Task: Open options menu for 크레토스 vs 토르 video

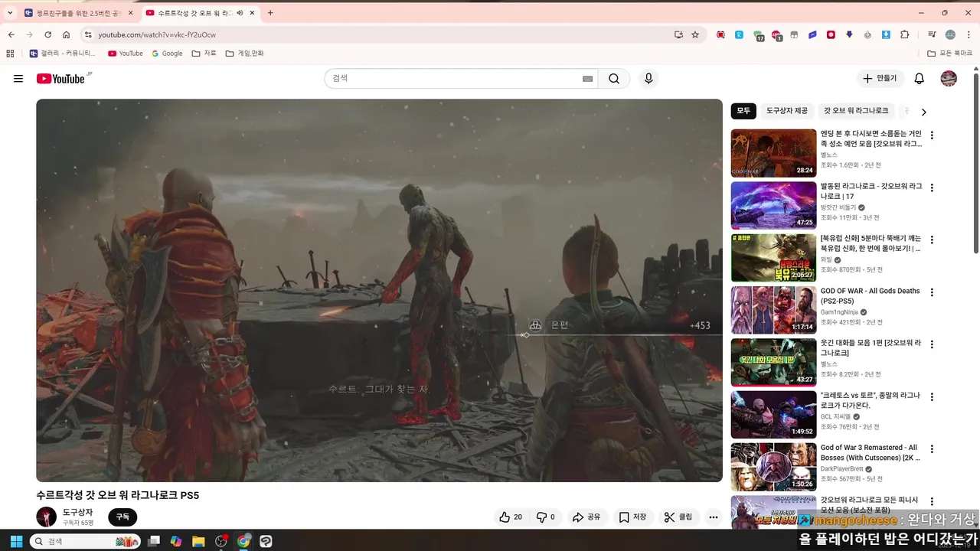Action: [932, 397]
